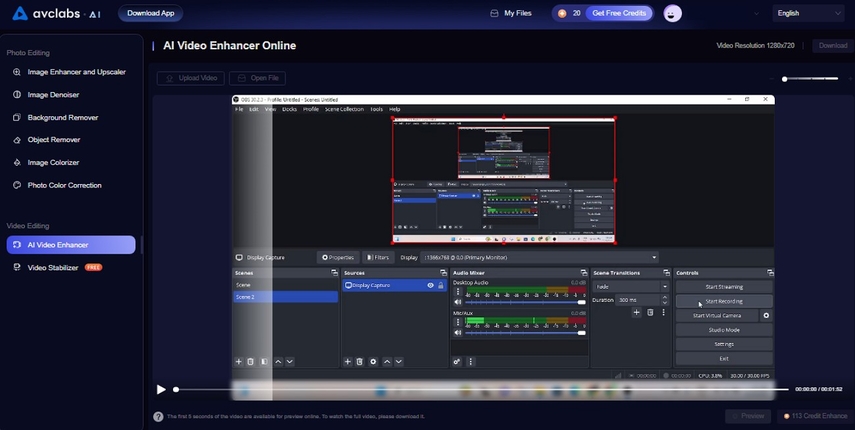This screenshot has width=855, height=430.
Task: Pop out the OBS Scenes dock
Action: (x=334, y=273)
